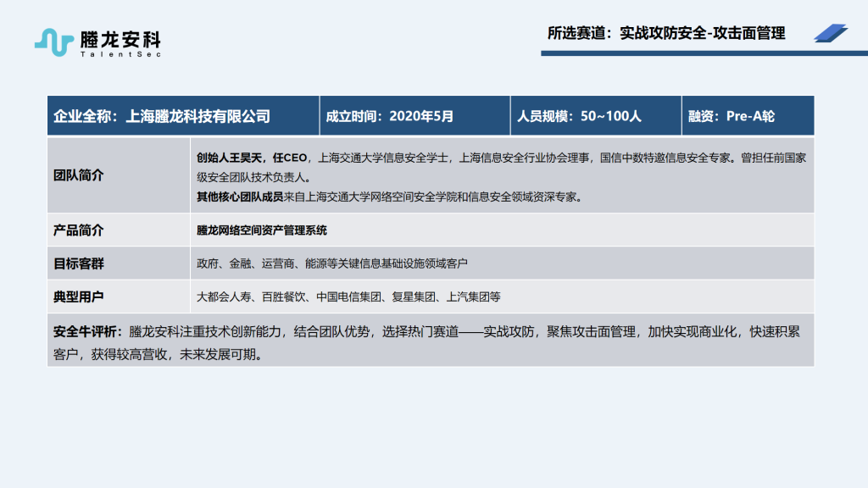Image resolution: width=868 pixels, height=488 pixels.
Task: Select the heading 所选赛道：实战攻防安全-攻击面管理
Action: pyautogui.click(x=666, y=33)
